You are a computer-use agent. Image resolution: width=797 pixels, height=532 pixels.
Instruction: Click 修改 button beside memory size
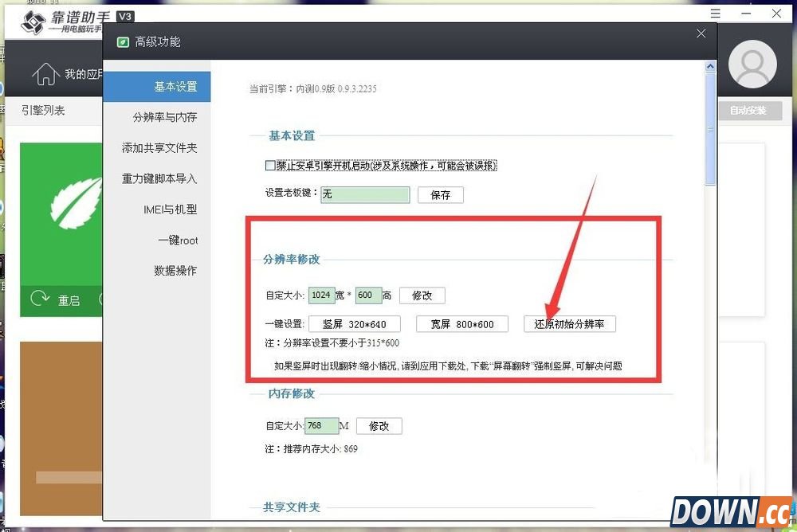[379, 426]
